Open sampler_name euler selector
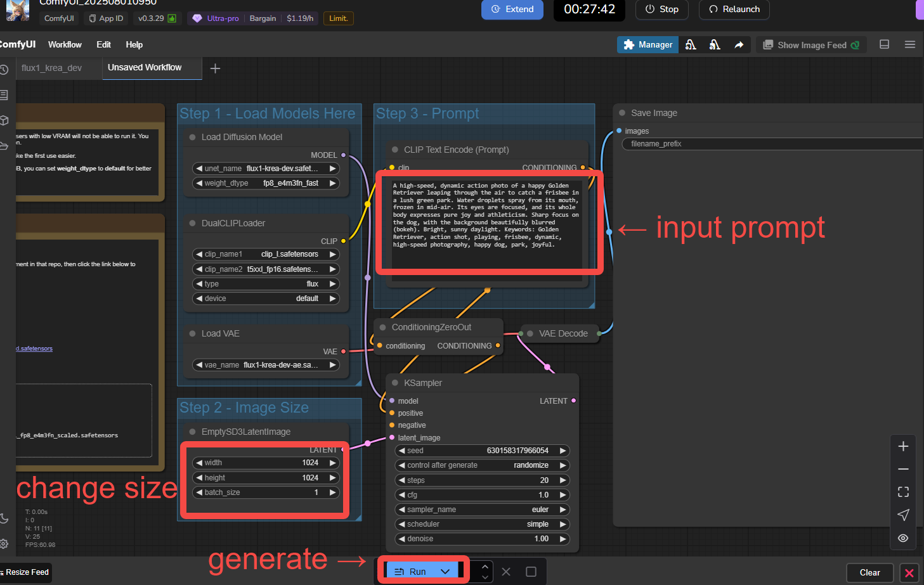 (482, 510)
